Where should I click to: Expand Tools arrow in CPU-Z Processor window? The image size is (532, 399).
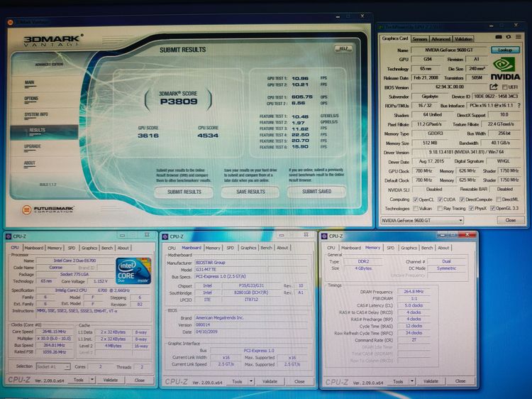[92, 380]
